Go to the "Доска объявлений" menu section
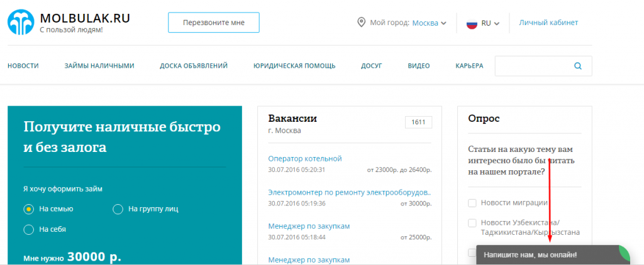 194,66
